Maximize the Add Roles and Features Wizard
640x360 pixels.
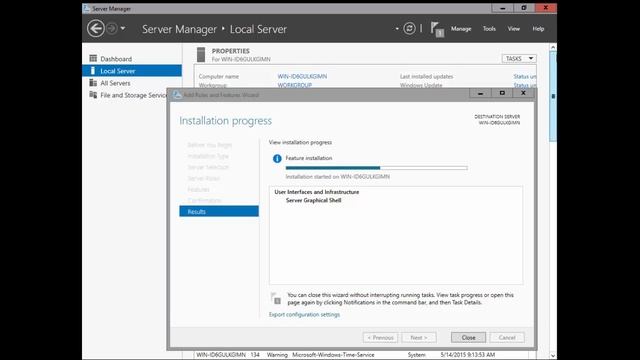point(502,93)
